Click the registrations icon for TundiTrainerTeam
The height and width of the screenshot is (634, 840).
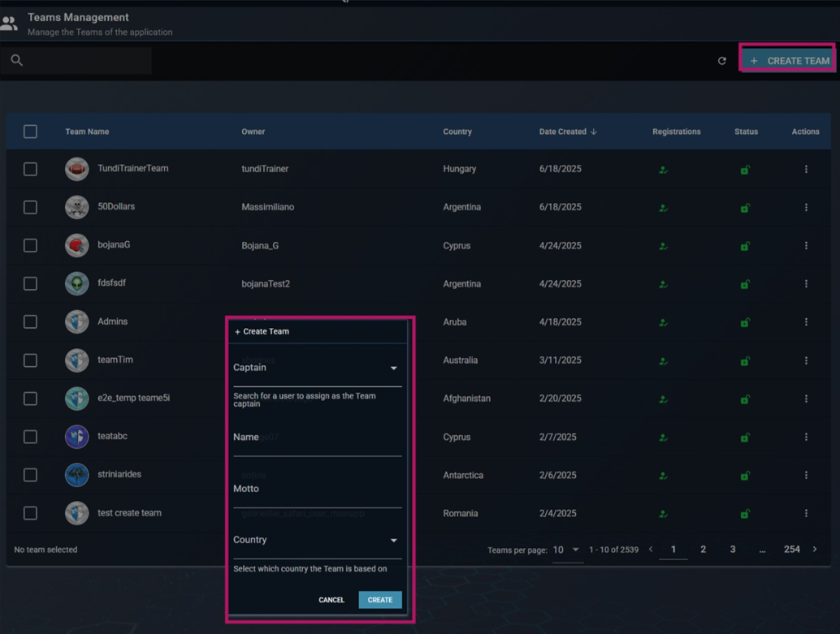(663, 169)
